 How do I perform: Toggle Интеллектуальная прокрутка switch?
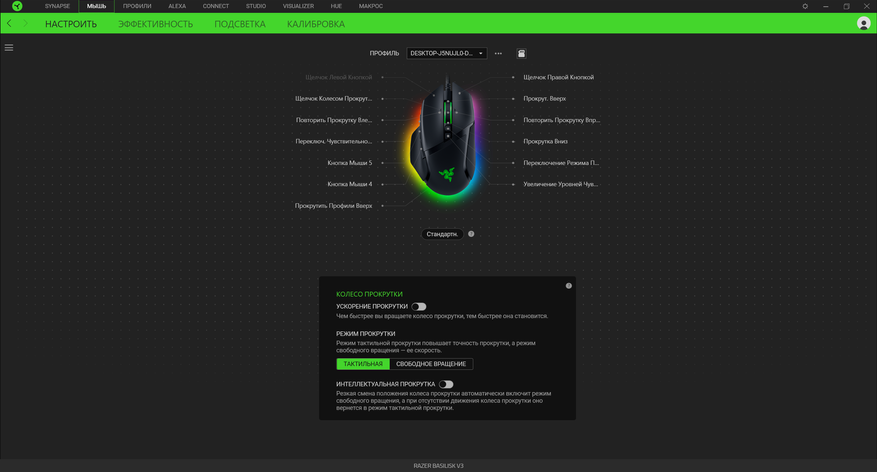pyautogui.click(x=446, y=384)
